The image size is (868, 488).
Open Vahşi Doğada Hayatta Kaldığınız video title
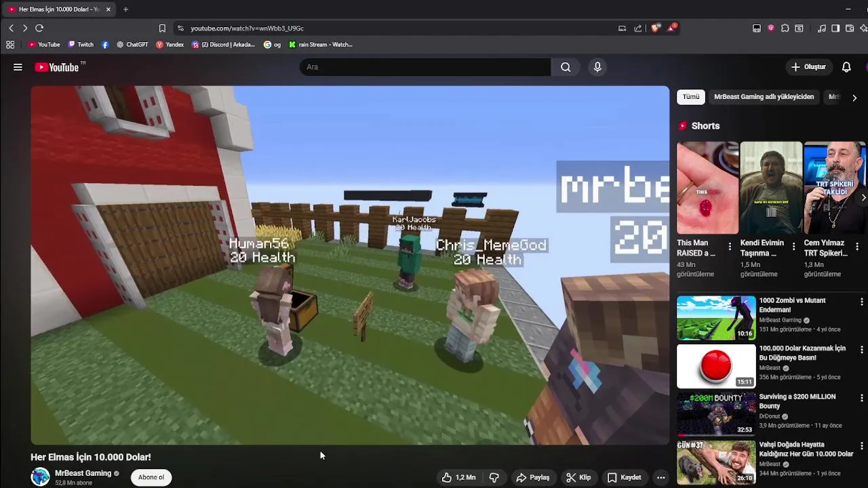tap(806, 449)
